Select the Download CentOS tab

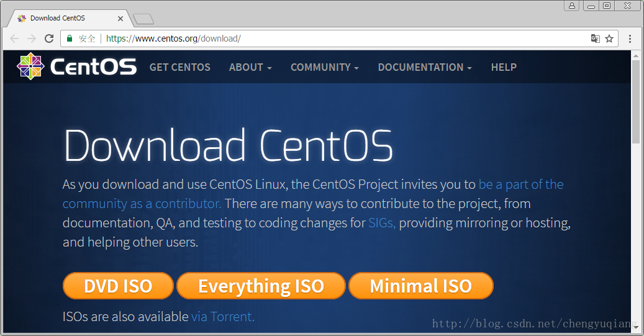point(70,19)
